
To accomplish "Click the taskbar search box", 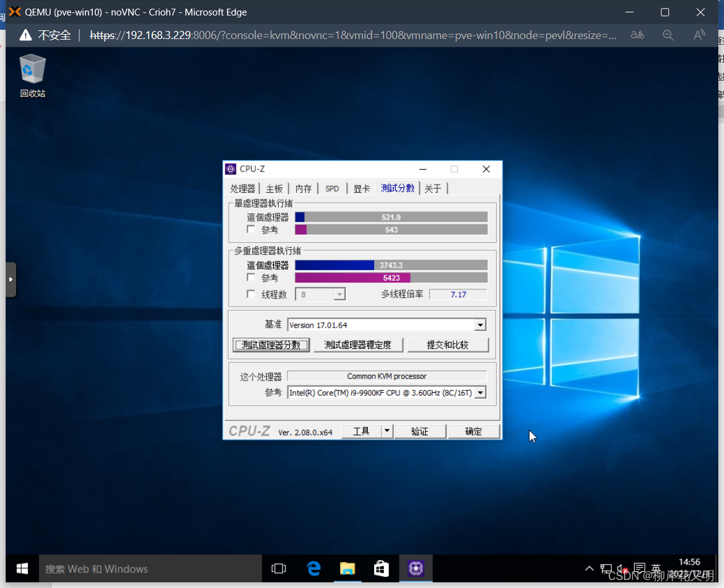I will tap(150, 569).
